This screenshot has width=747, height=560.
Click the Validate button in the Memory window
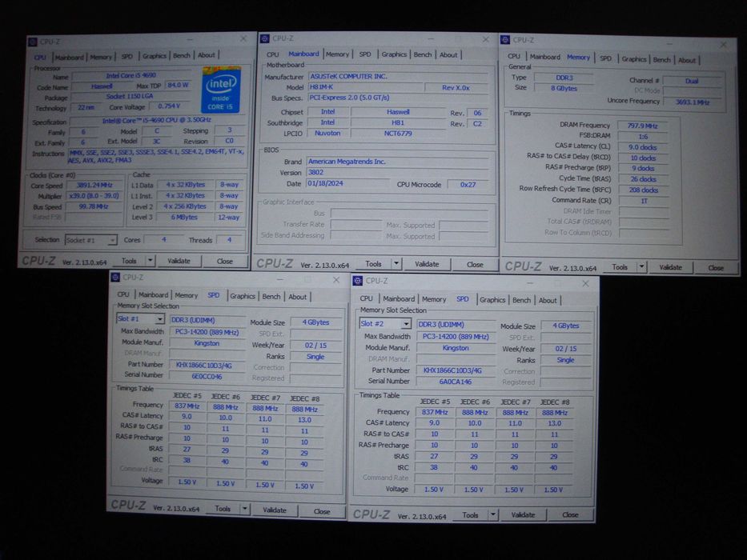point(671,268)
